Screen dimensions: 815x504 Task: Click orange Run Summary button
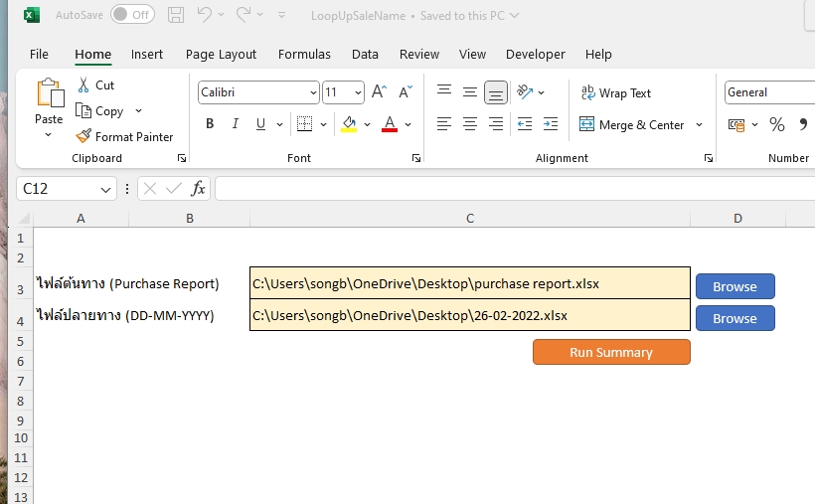click(x=611, y=352)
